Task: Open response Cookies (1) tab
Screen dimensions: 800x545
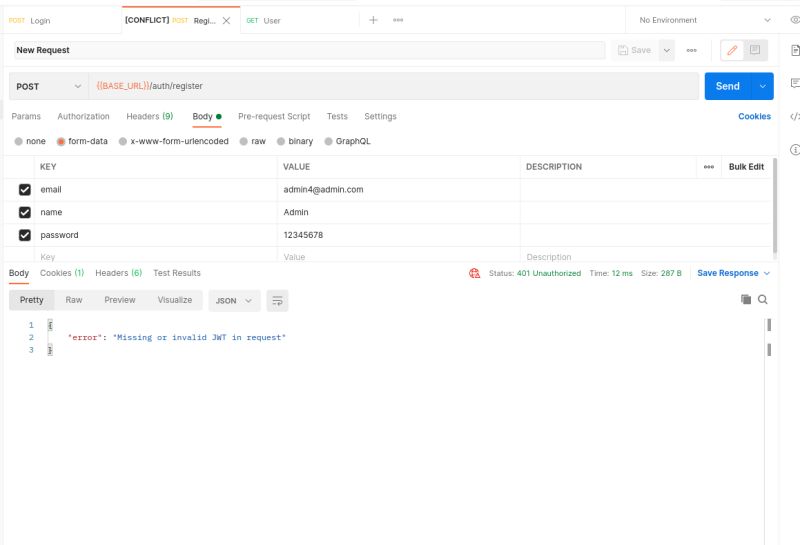Action: coord(62,273)
